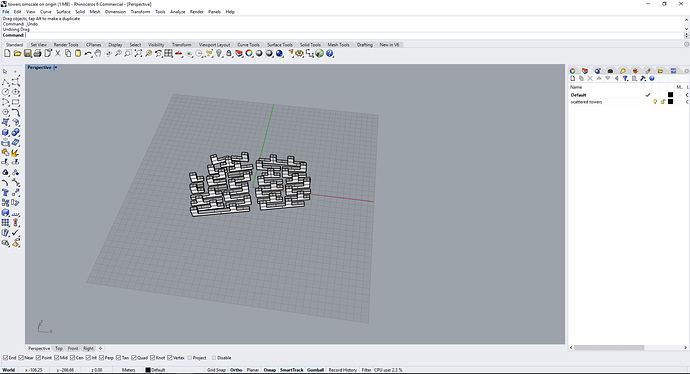The width and height of the screenshot is (690, 374).
Task: Click Move Layer Up arrow icon
Action: coord(599,78)
